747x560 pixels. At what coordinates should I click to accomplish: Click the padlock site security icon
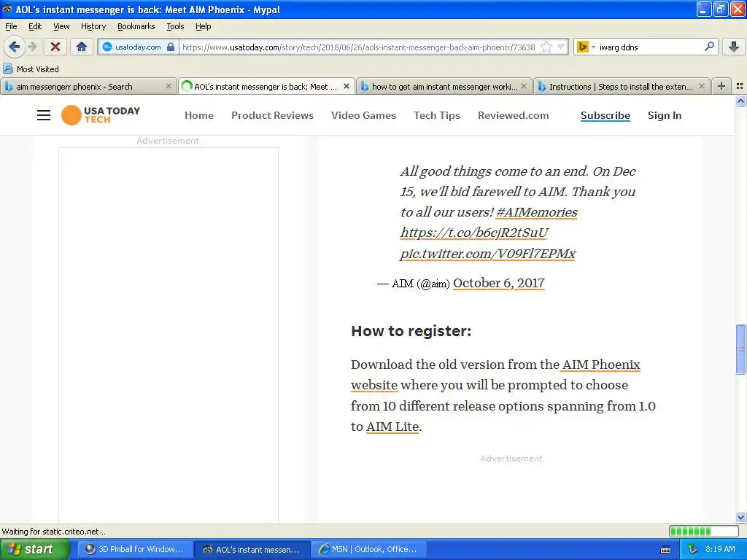[x=171, y=47]
